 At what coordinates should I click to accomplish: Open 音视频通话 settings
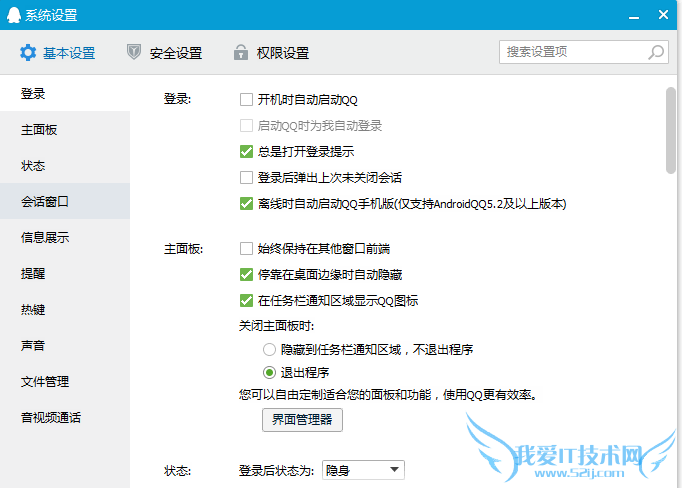(65, 418)
